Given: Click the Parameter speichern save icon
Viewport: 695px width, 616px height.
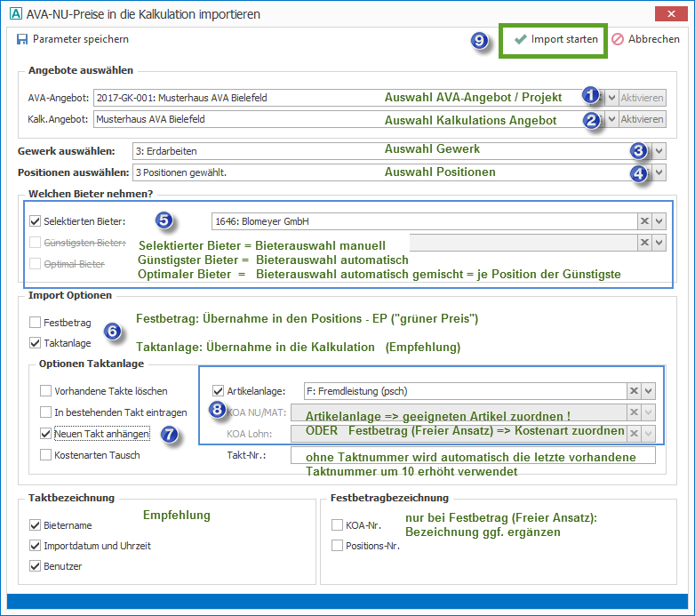Looking at the screenshot, I should pos(22,39).
